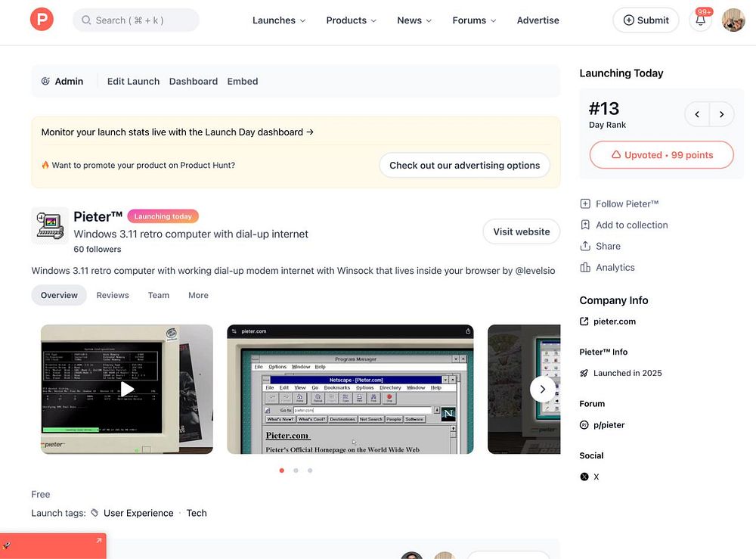Switch to the Team tab
This screenshot has height=559, width=756.
159,295
